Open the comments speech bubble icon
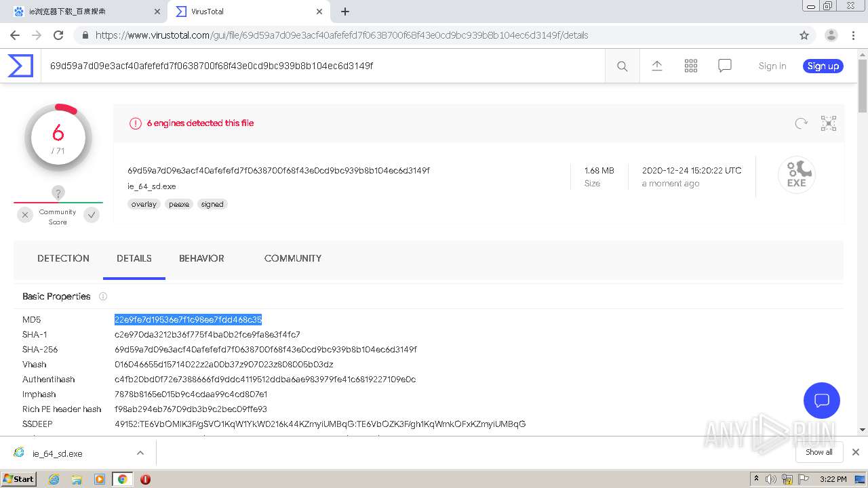The height and width of the screenshot is (488, 868). pyautogui.click(x=725, y=66)
